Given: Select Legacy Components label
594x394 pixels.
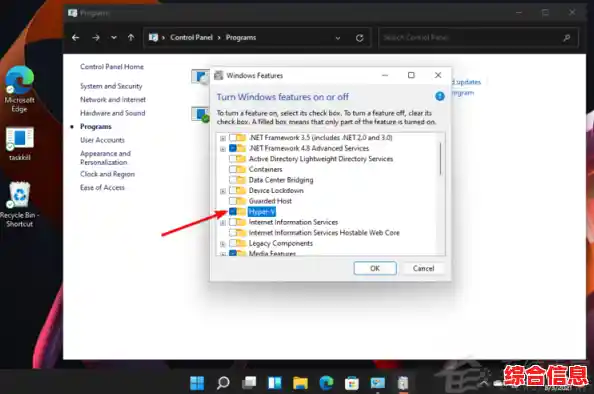Looking at the screenshot, I should pos(281,243).
